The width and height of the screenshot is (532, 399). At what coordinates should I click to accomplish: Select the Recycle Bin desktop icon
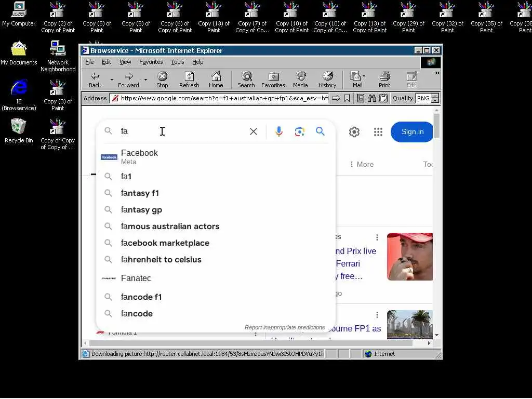click(19, 131)
